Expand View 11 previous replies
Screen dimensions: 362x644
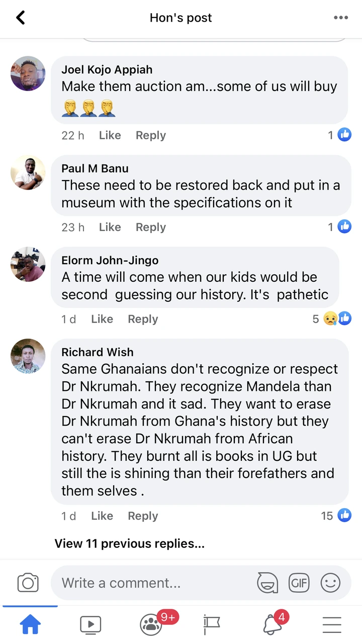tap(129, 543)
